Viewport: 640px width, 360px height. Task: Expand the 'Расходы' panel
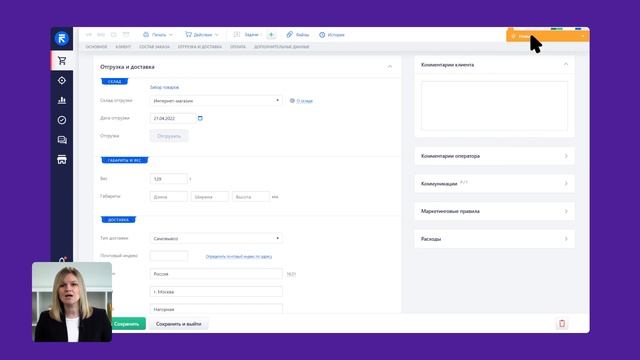494,239
